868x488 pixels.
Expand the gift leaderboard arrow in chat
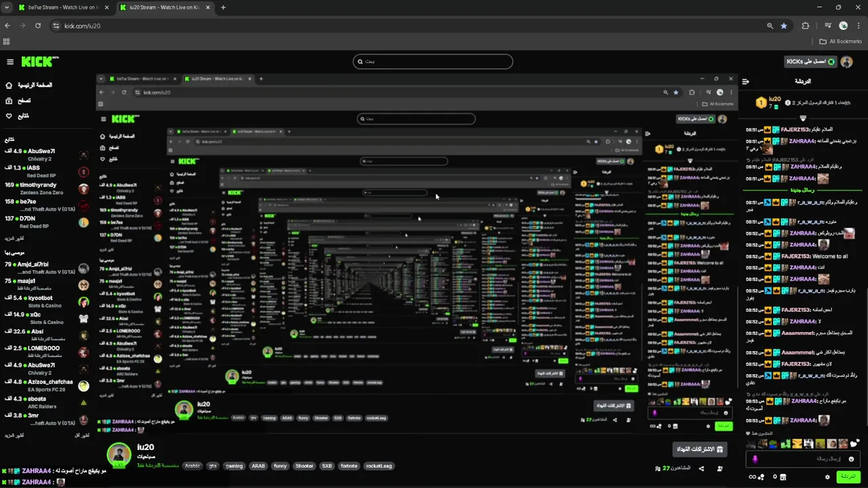803,118
